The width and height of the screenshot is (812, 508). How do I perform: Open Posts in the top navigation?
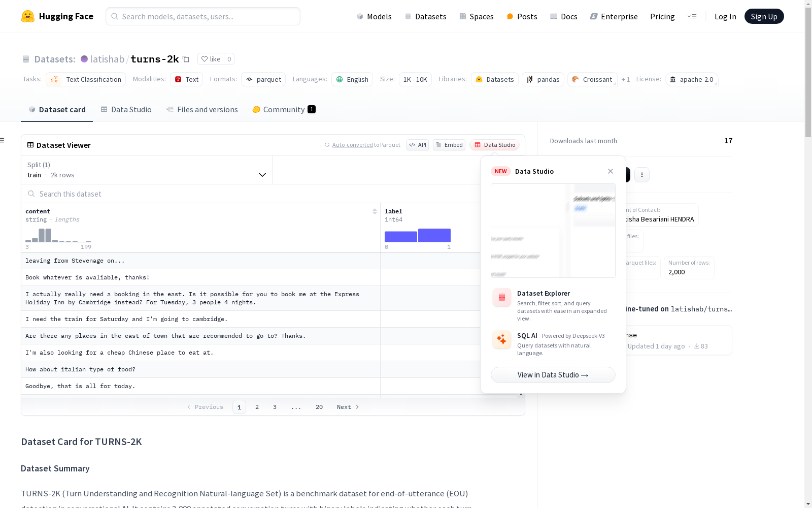point(522,16)
